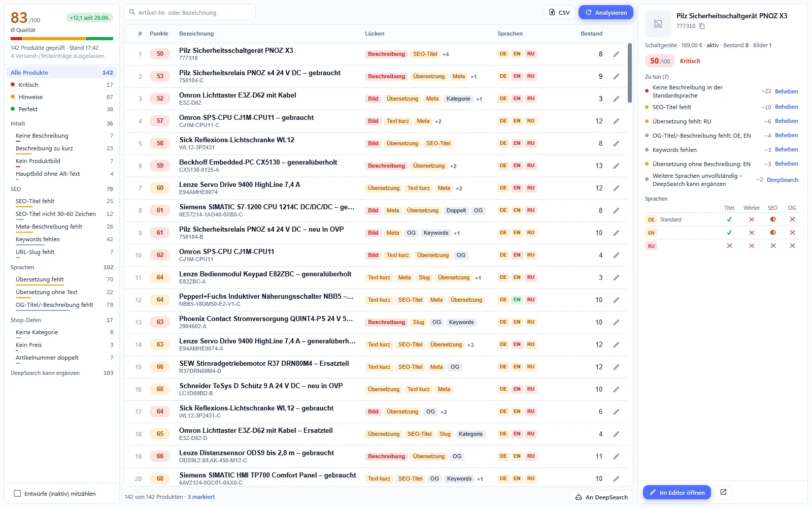Toggle Entwürfe (inaktiv) mitzählen checkbox

coord(17,493)
